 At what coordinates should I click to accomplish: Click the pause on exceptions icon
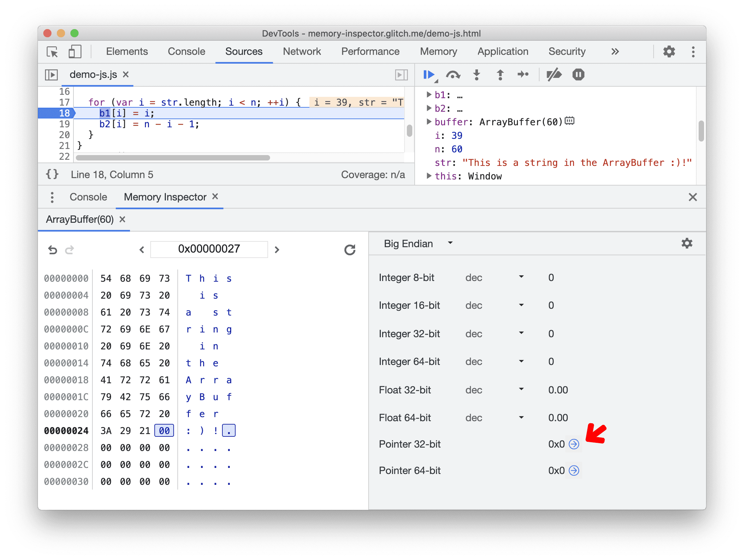click(578, 75)
